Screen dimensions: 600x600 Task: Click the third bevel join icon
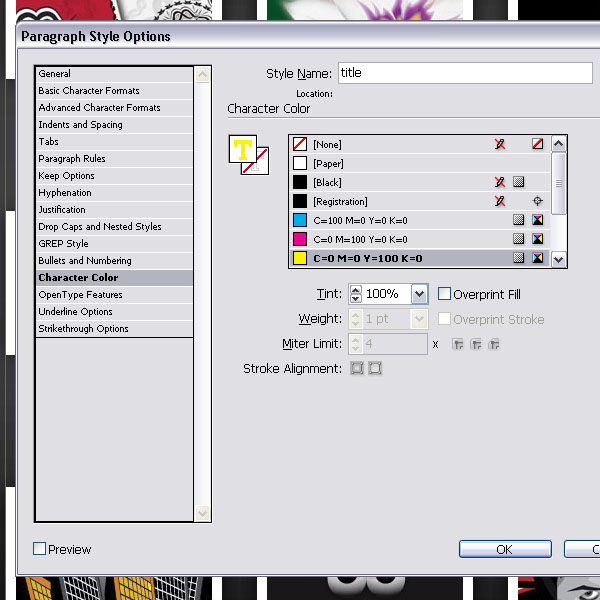pyautogui.click(x=494, y=344)
